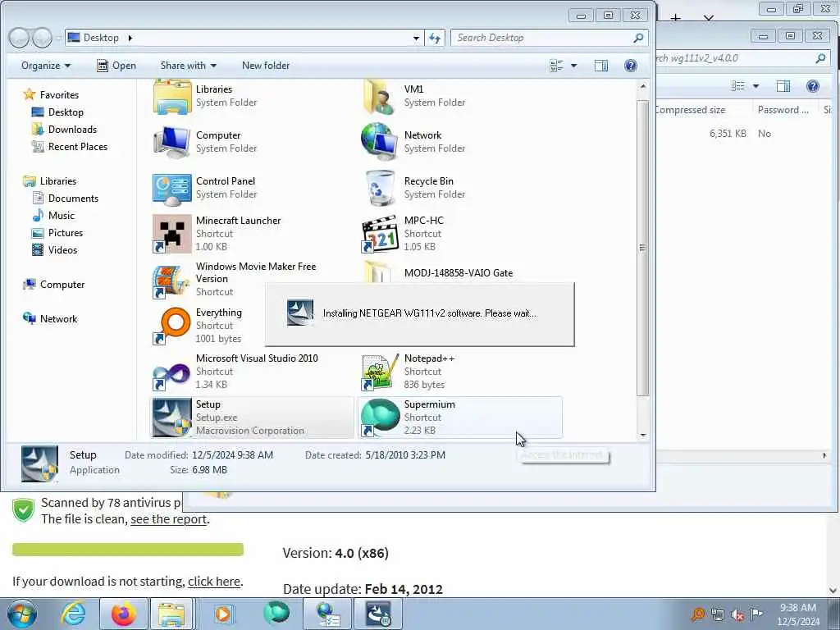Click the Open button in the toolbar

point(116,66)
